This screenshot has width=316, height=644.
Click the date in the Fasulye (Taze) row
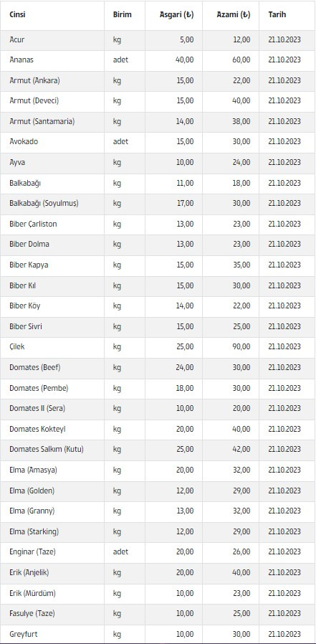(x=284, y=614)
